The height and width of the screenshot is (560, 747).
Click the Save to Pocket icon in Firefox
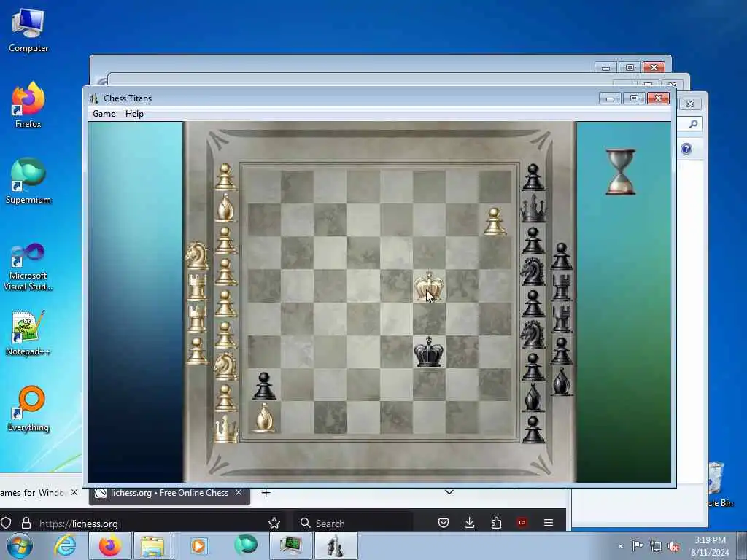tap(444, 523)
